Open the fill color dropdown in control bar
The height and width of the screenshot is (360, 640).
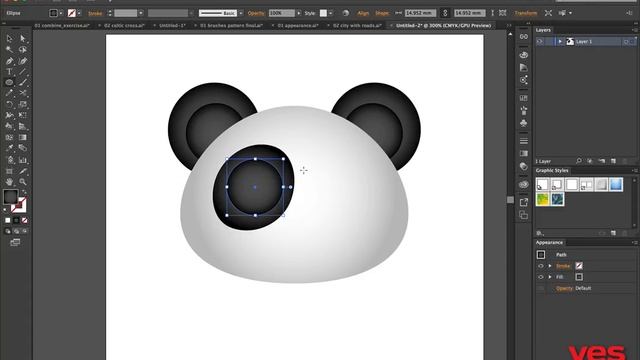[x=61, y=13]
